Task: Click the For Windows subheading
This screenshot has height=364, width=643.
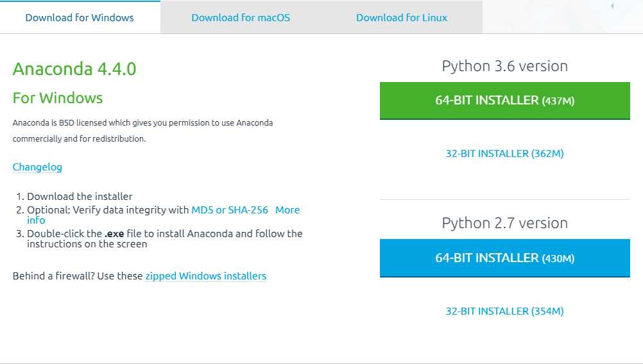Action: tap(58, 98)
